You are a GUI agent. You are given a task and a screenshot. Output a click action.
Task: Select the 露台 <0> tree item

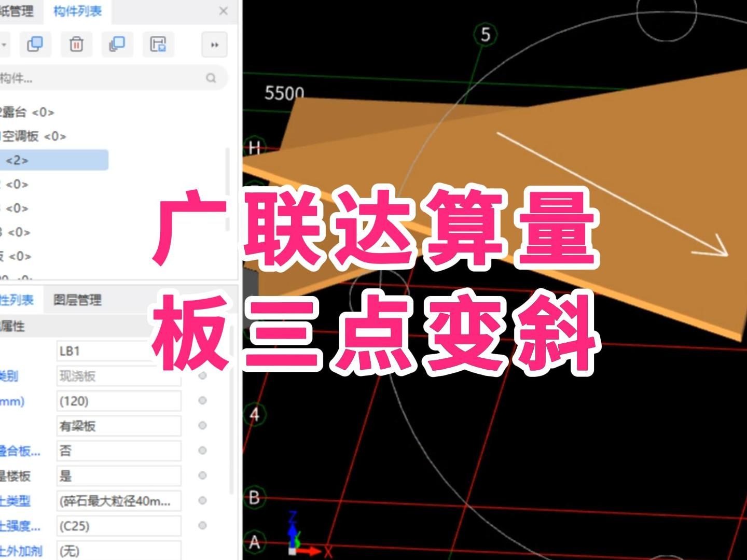[x=27, y=112]
